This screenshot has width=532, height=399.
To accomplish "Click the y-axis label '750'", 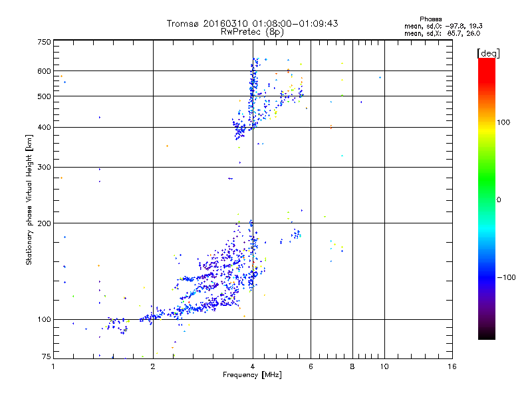I will 44,42.
